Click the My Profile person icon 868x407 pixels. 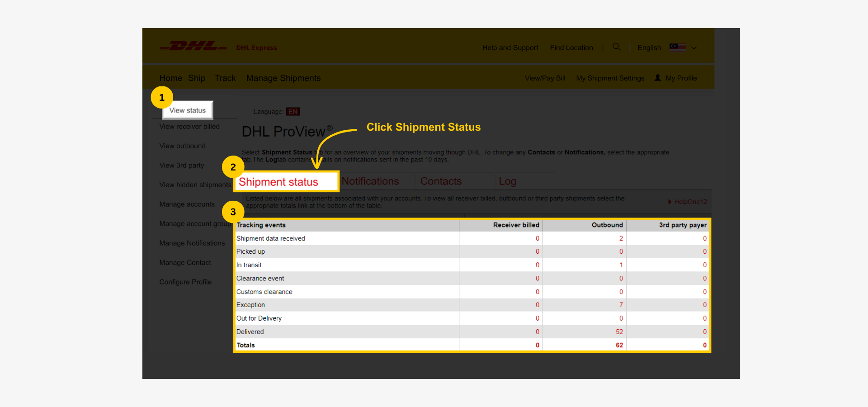(x=658, y=78)
